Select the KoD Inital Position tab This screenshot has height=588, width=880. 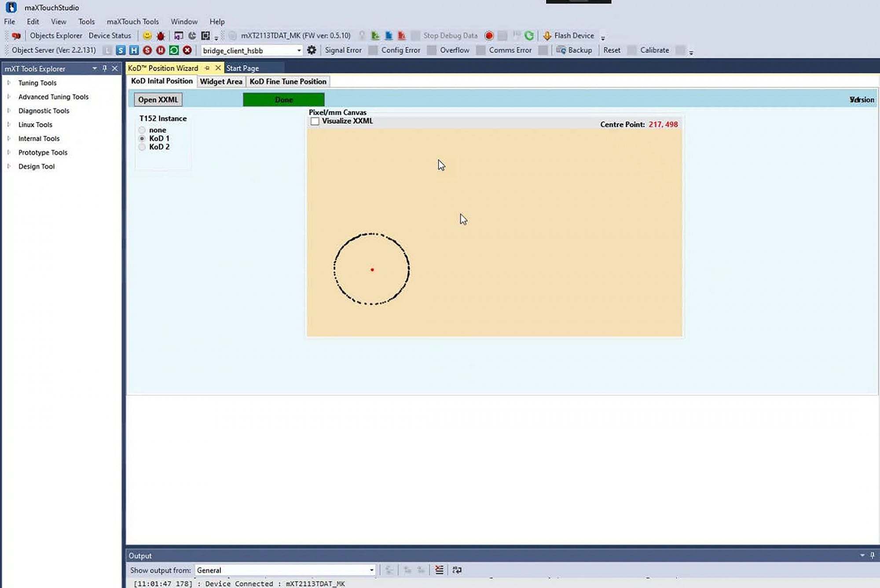pos(162,81)
